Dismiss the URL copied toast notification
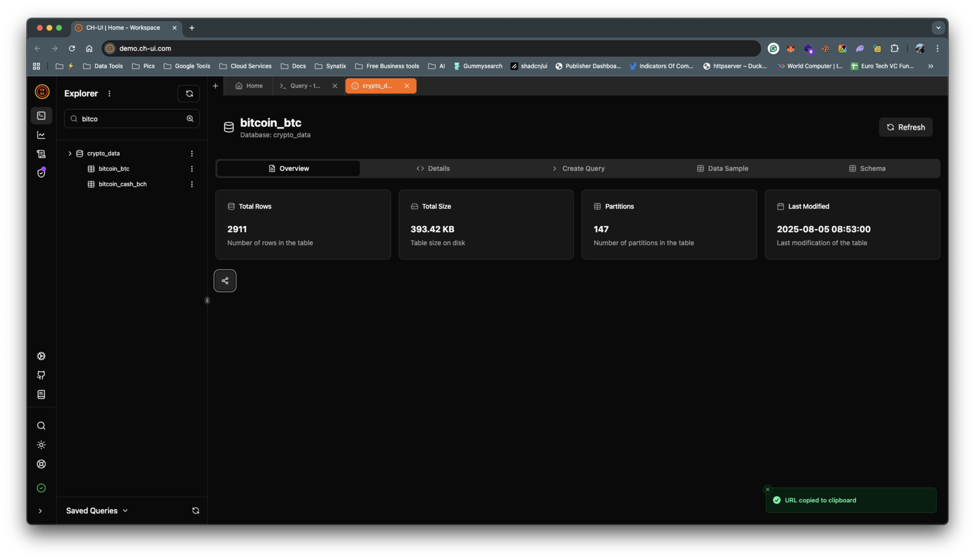The height and width of the screenshot is (560, 975). point(767,490)
